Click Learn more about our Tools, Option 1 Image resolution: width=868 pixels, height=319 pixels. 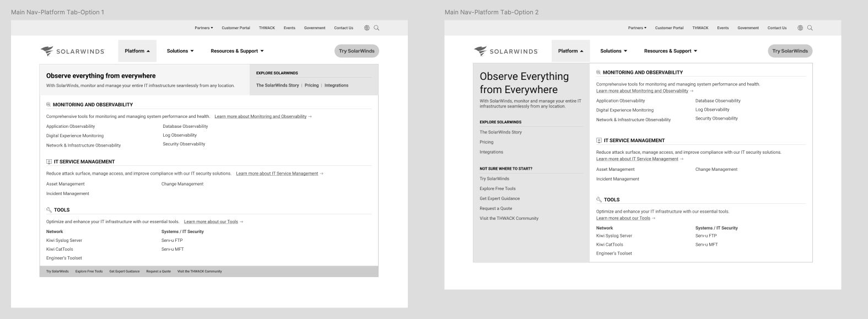coord(213,221)
